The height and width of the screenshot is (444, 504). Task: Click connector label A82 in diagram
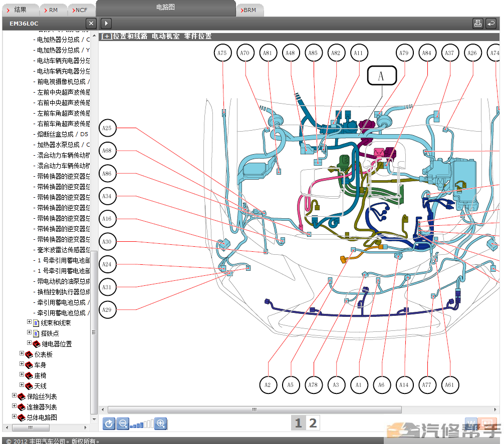pyautogui.click(x=336, y=53)
